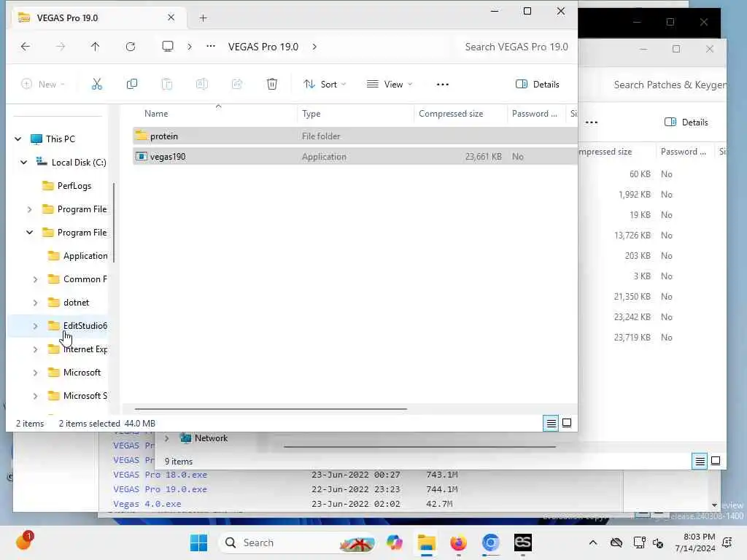Collapse the Local Disk (C:) node
This screenshot has height=560, width=747.
click(x=24, y=163)
